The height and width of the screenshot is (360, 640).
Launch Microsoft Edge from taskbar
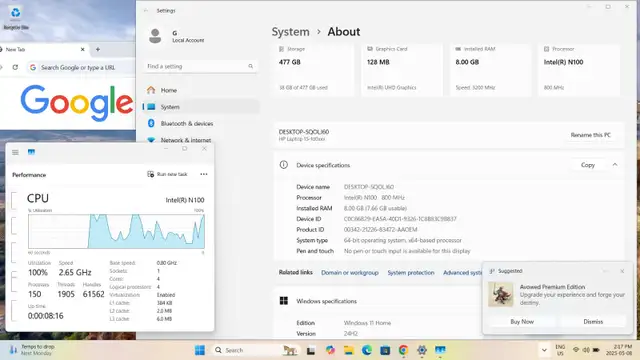(367, 350)
